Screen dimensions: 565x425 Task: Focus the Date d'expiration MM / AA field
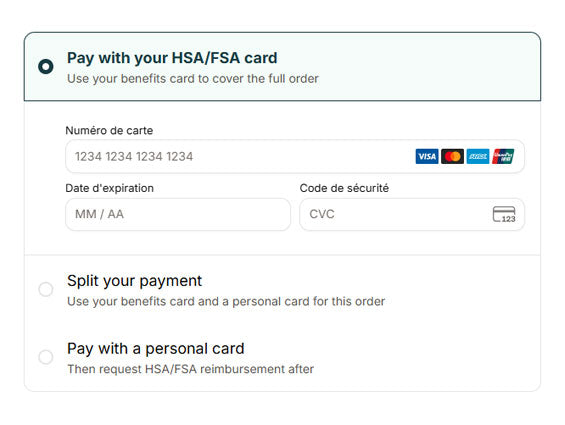178,214
